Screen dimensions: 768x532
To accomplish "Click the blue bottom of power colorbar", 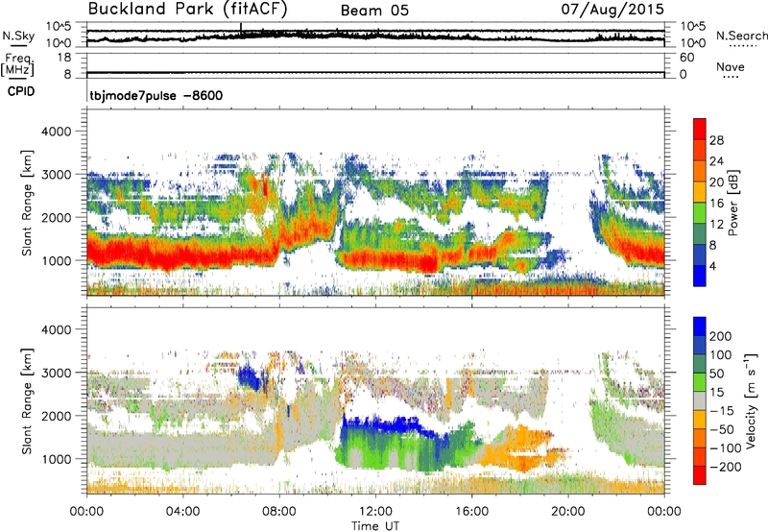I will point(700,276).
